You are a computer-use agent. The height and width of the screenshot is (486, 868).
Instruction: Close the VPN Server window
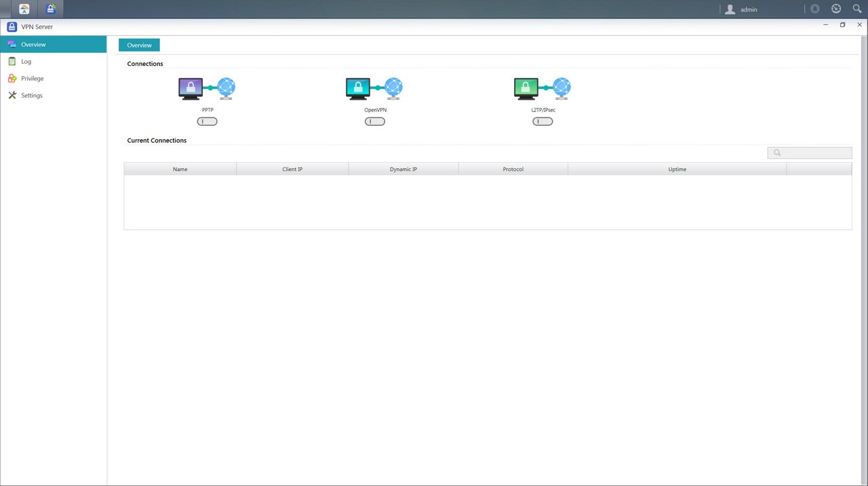[859, 24]
